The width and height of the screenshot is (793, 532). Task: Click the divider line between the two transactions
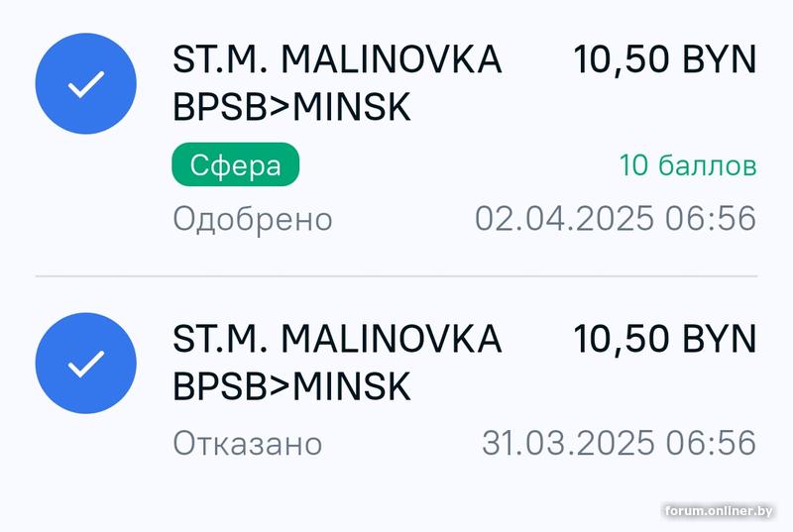click(396, 275)
